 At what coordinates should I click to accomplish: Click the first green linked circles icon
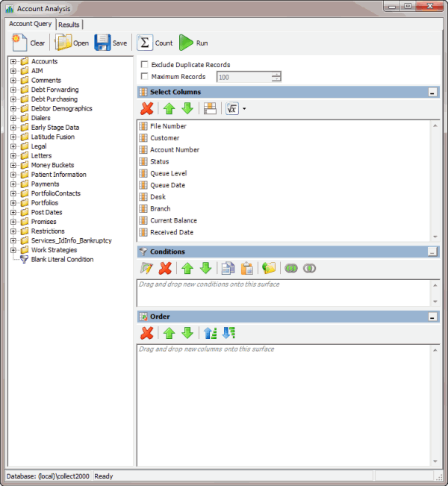tap(291, 269)
